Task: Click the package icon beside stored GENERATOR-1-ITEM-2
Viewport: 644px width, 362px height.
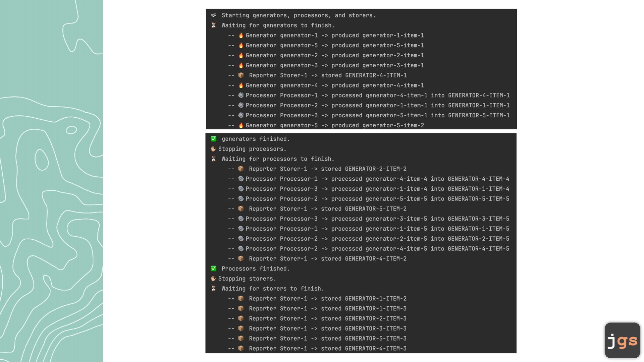Action: (x=241, y=299)
